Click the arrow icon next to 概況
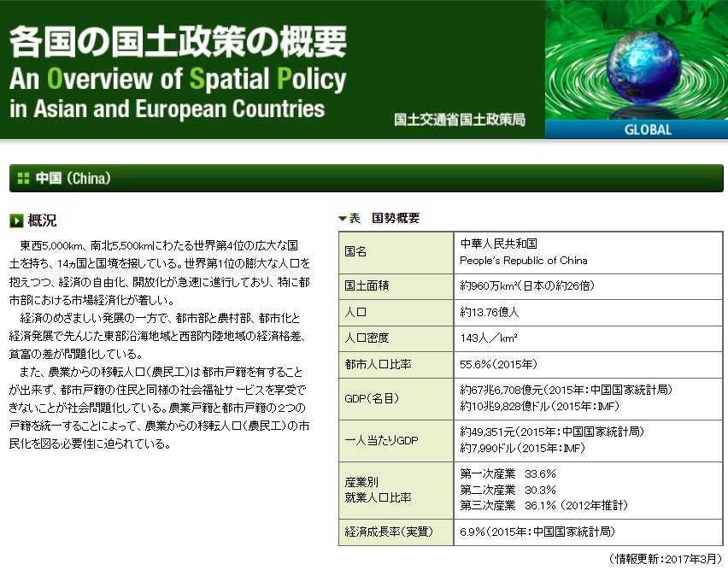Image resolution: width=728 pixels, height=576 pixels. click(16, 221)
